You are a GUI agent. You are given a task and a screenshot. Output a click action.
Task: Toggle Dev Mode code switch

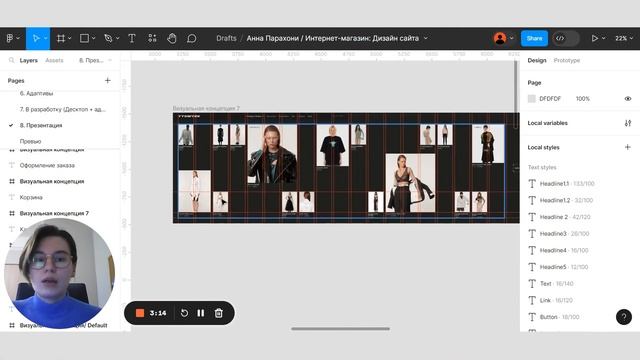[x=565, y=38]
